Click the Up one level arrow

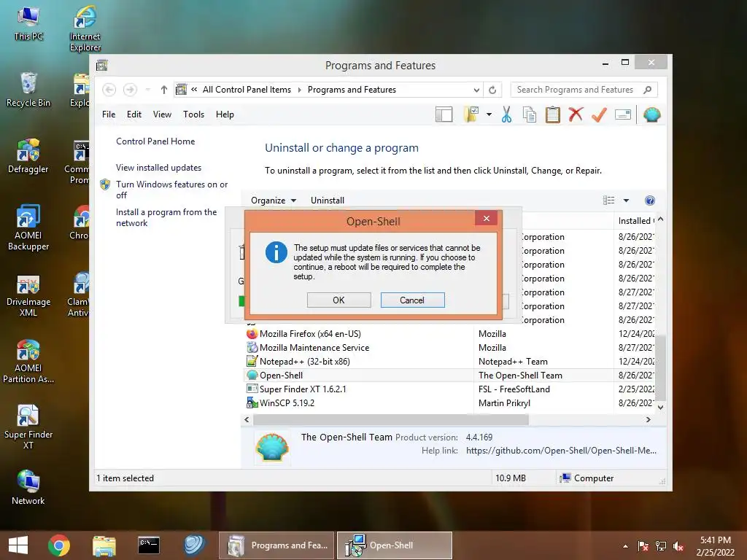click(x=164, y=90)
